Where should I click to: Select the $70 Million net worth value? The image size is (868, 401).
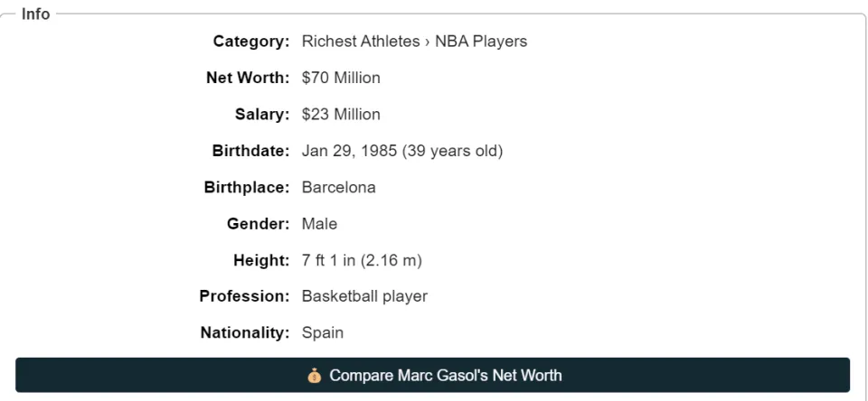tap(341, 78)
